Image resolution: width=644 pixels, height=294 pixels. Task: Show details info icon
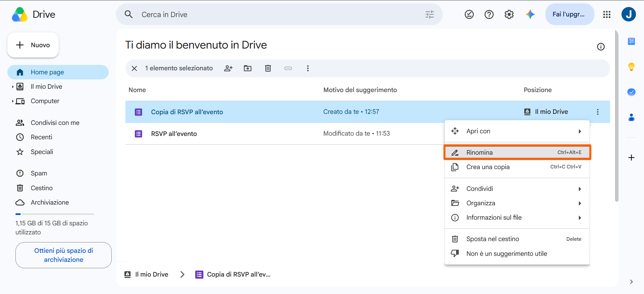(x=601, y=47)
